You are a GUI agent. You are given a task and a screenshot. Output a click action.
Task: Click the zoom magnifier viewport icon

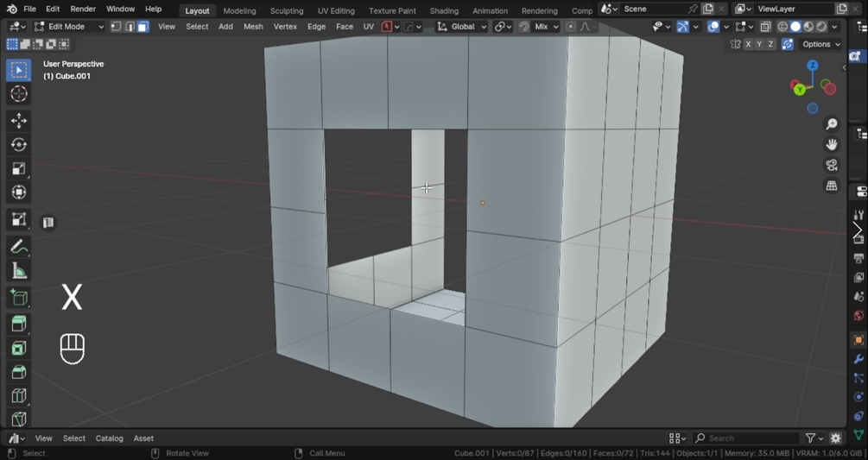(832, 124)
